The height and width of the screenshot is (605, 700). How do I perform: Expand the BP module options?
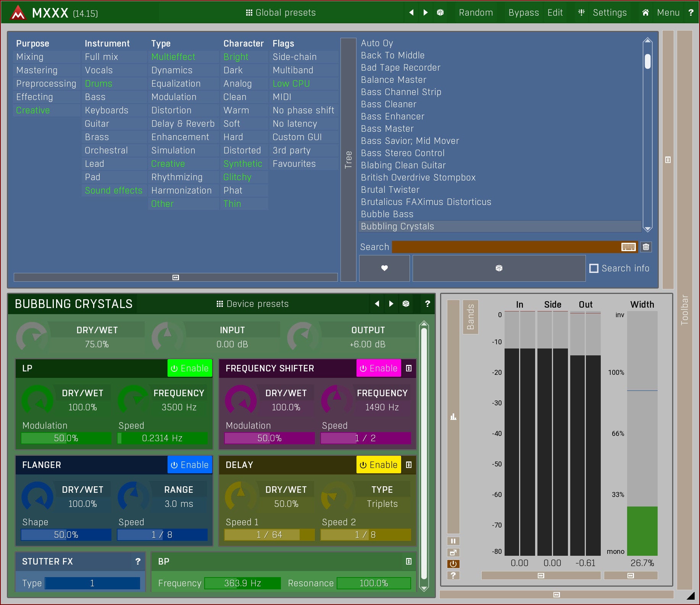point(409,561)
